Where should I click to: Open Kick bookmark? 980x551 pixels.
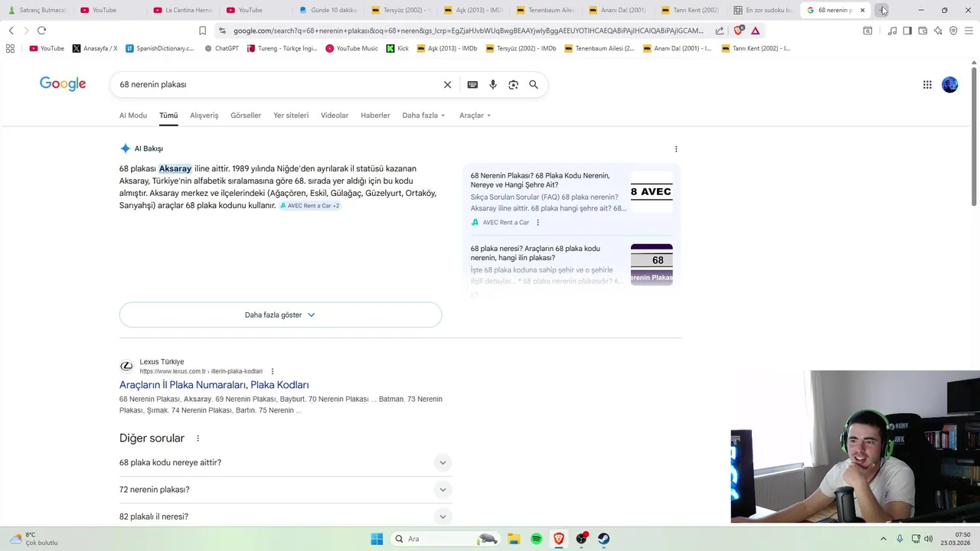click(x=397, y=48)
